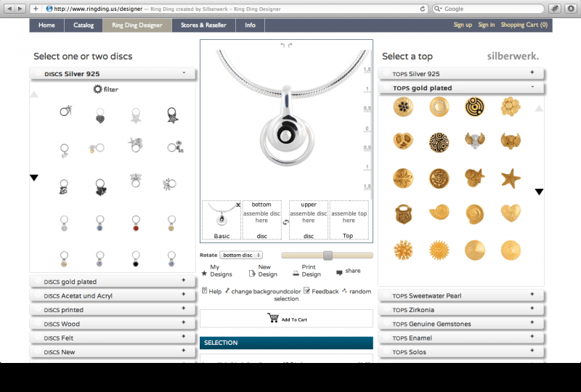
Task: Click Print Design
Action: pyautogui.click(x=306, y=271)
